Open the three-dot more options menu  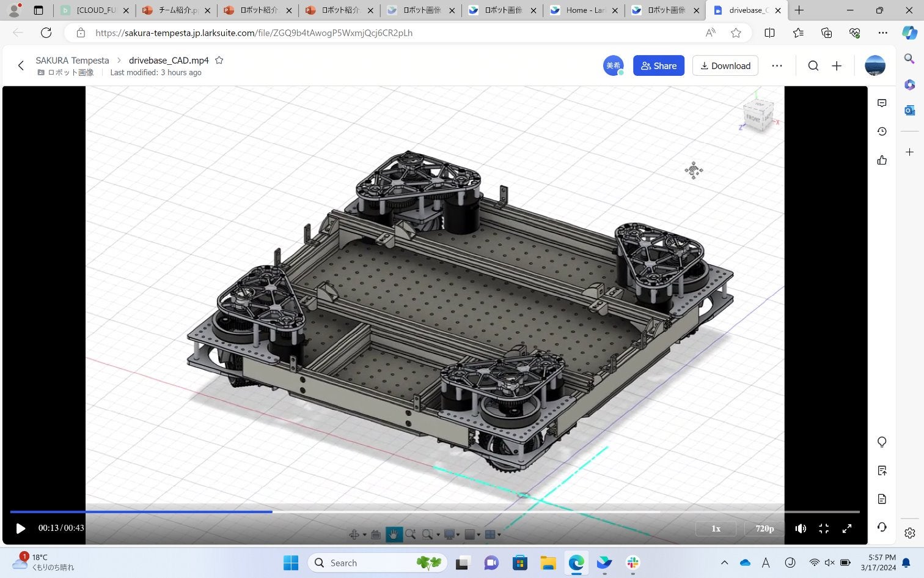pyautogui.click(x=777, y=66)
